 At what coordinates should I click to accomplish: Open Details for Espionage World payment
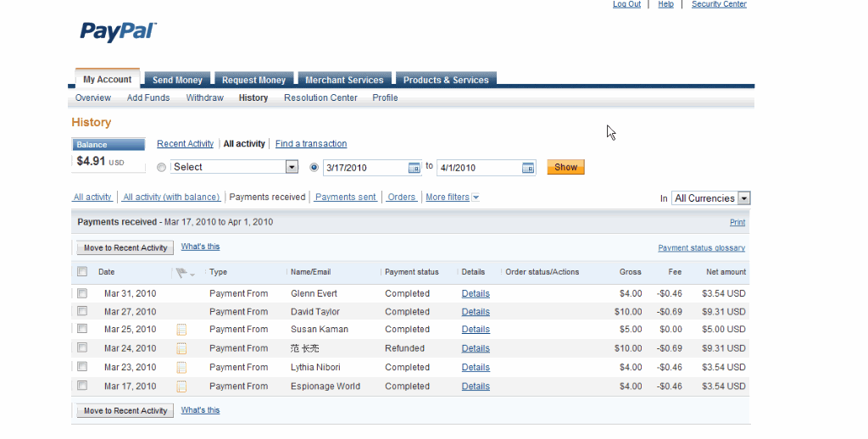[476, 386]
